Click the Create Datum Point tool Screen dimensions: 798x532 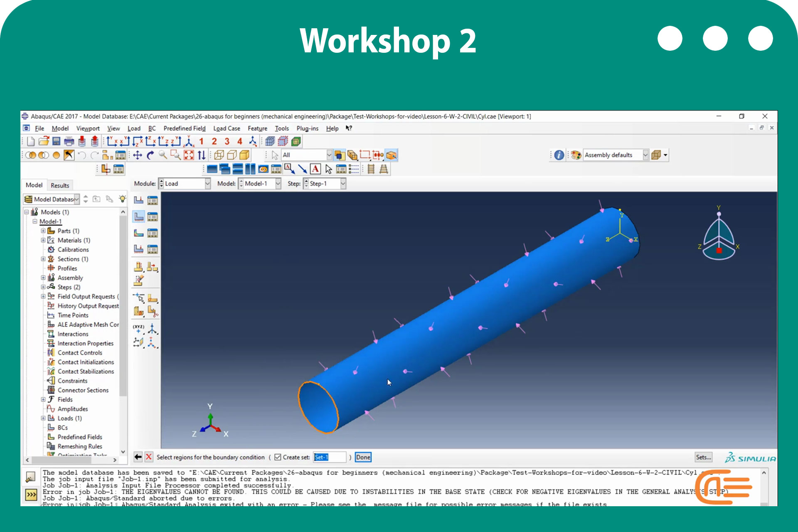(x=138, y=329)
